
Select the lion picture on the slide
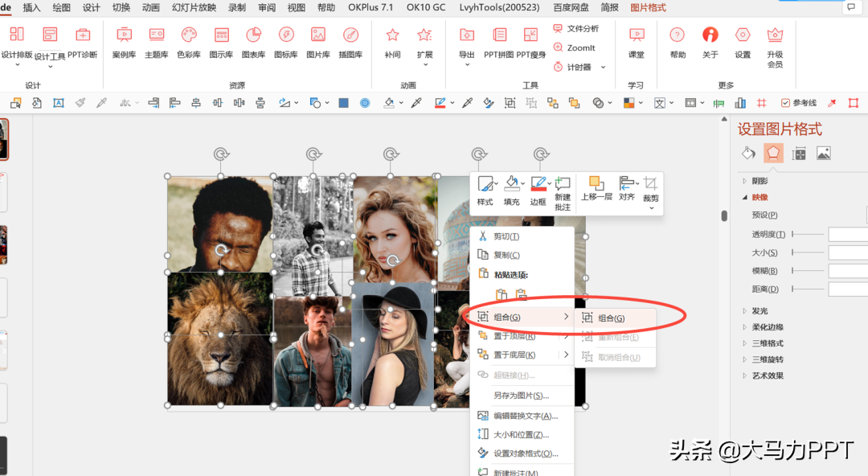pos(219,338)
